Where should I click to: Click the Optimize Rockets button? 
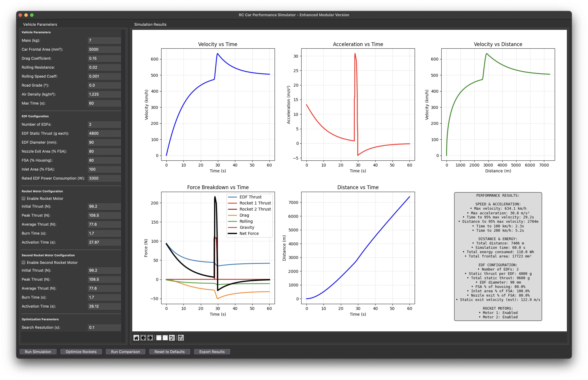(81, 352)
